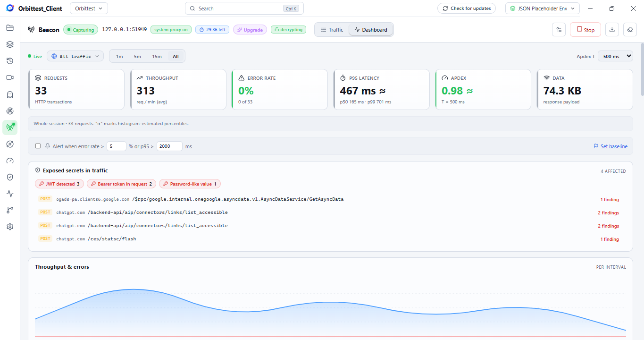Viewport: 644px width, 340px height.
Task: Click the Upgrade badge button
Action: [x=250, y=30]
